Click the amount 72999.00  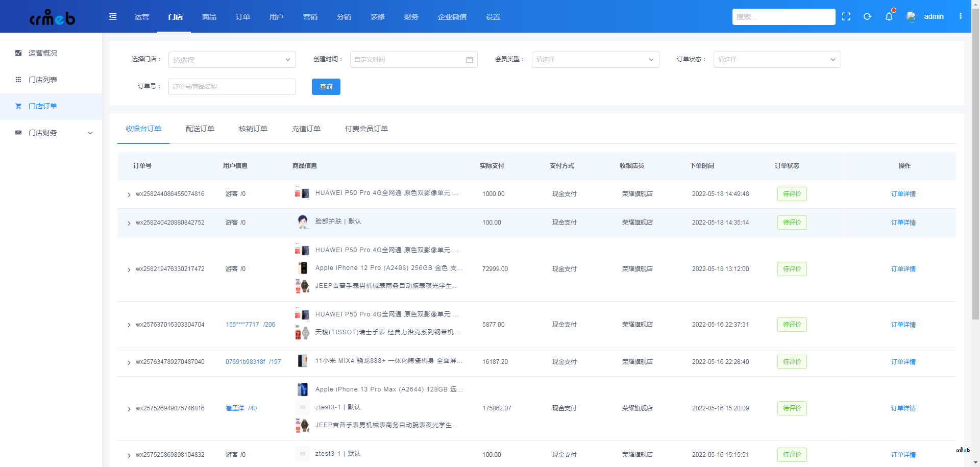(x=495, y=269)
